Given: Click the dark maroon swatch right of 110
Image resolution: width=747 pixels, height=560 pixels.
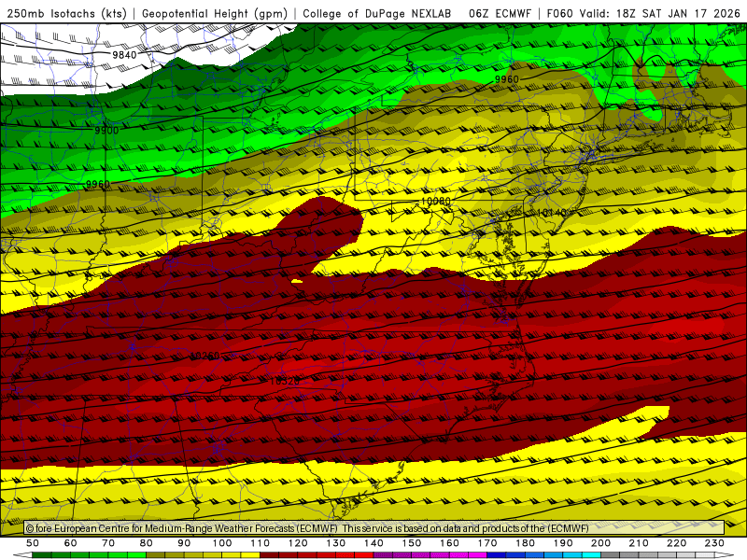Looking at the screenshot, I should click(x=270, y=555).
